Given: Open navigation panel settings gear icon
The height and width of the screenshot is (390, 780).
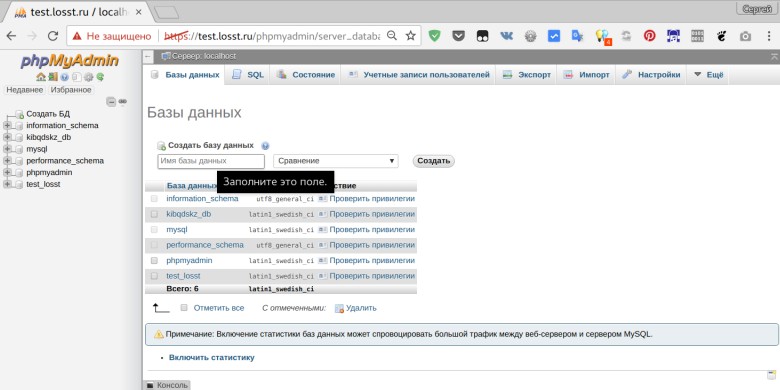Looking at the screenshot, I should tap(89, 77).
